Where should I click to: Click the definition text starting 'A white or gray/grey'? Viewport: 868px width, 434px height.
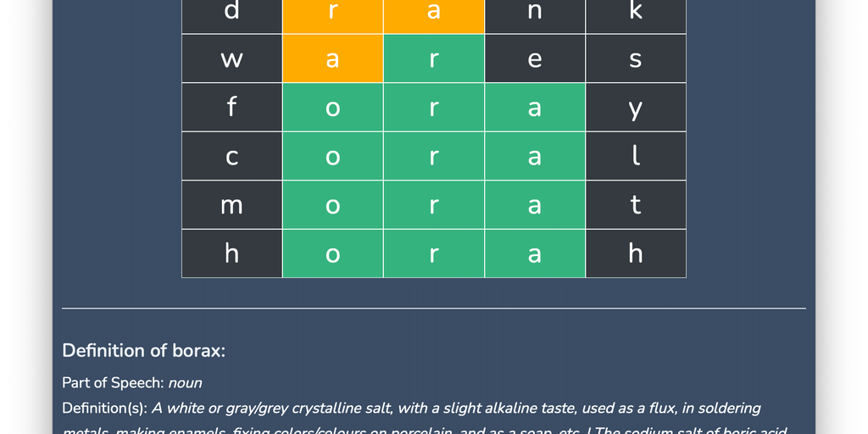tap(455, 409)
